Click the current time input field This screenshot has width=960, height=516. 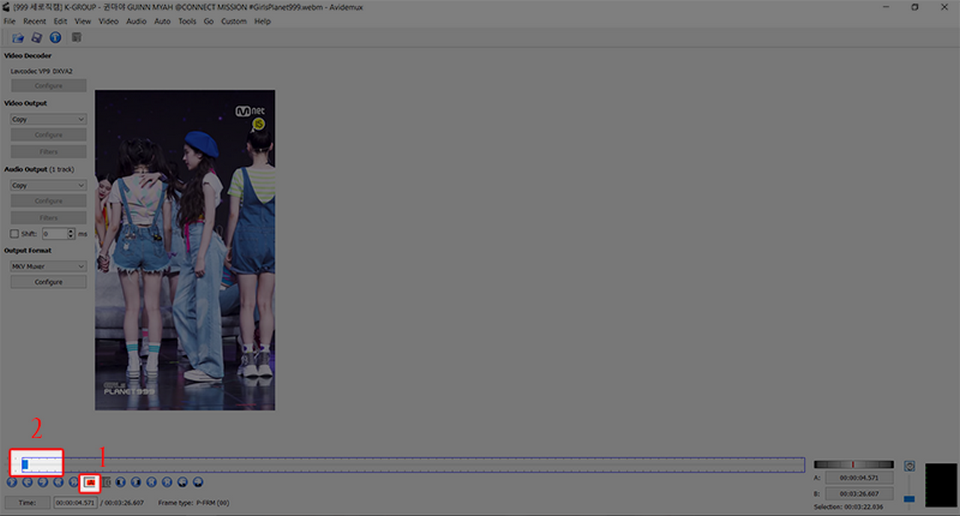(x=75, y=503)
